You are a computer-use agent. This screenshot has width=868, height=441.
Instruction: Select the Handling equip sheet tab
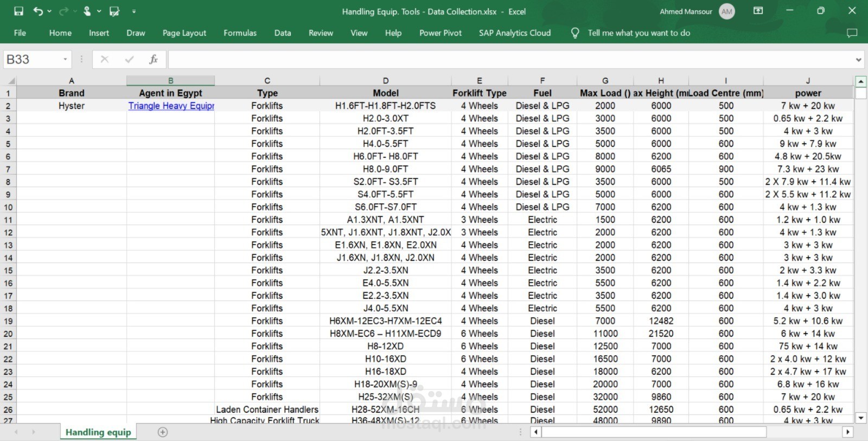(98, 432)
